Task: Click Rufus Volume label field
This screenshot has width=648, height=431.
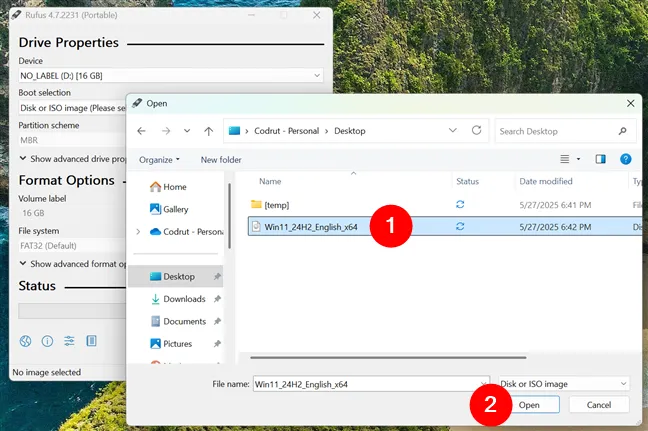Action: click(x=72, y=213)
